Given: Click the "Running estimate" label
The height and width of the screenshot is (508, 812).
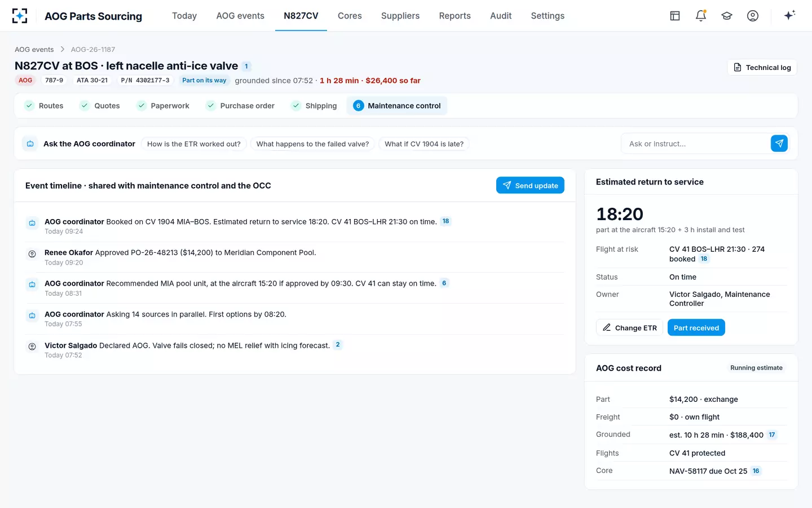Looking at the screenshot, I should (x=756, y=368).
